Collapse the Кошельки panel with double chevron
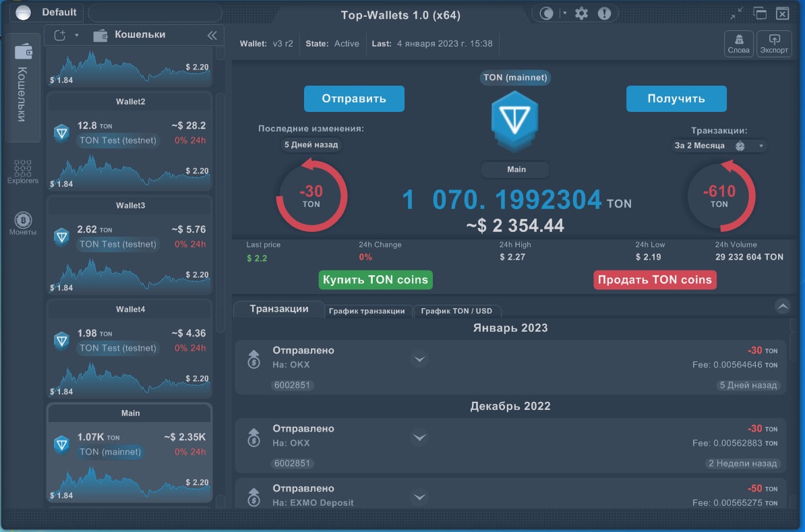Viewport: 805px width, 532px height. coord(212,35)
